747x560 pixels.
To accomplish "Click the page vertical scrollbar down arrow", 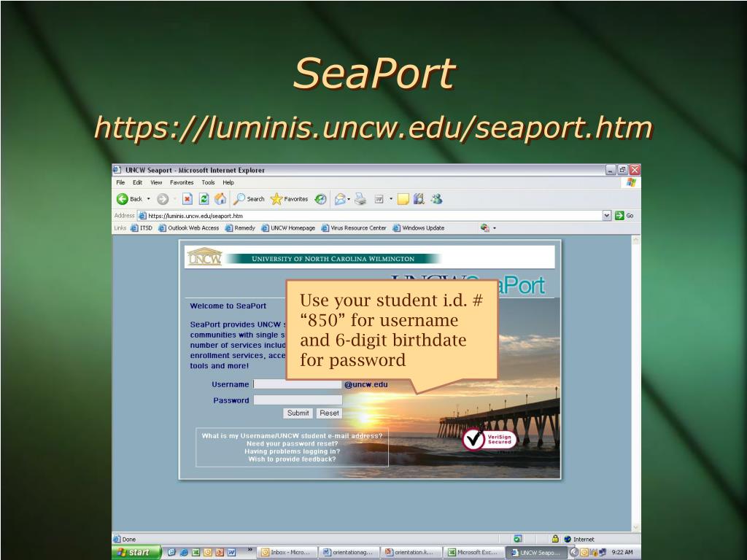I will [x=635, y=526].
